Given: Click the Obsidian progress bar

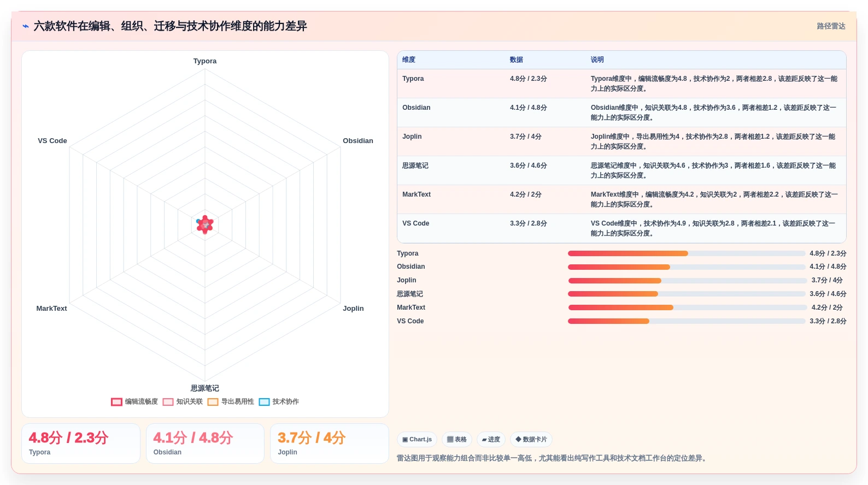Looking at the screenshot, I should (687, 267).
